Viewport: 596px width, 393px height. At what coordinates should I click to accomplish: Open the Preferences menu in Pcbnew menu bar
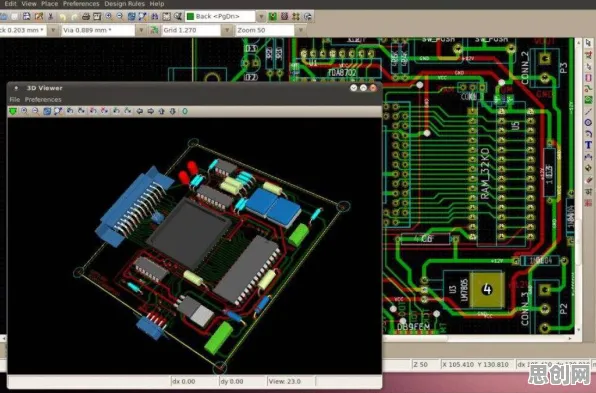pos(81,4)
